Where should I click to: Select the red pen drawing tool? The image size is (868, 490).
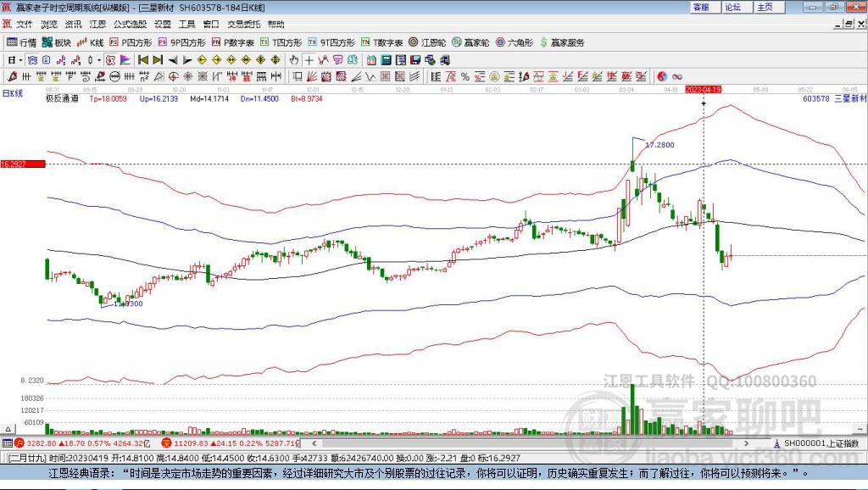[12, 76]
